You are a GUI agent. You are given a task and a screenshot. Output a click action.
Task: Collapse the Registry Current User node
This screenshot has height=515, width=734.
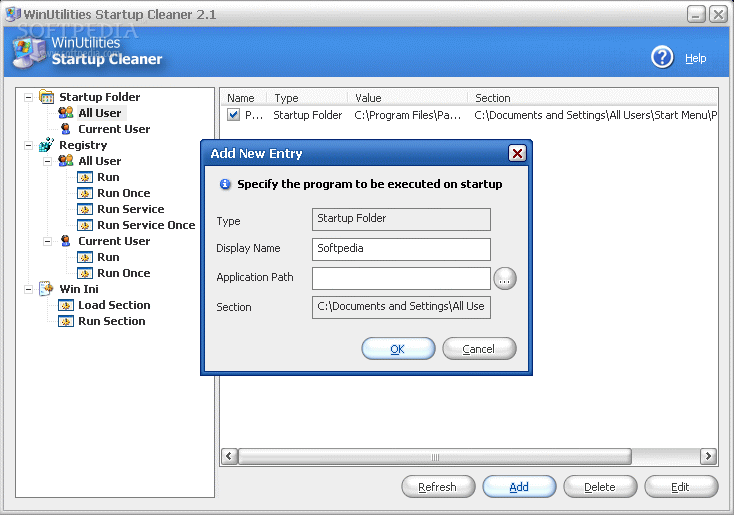point(48,242)
